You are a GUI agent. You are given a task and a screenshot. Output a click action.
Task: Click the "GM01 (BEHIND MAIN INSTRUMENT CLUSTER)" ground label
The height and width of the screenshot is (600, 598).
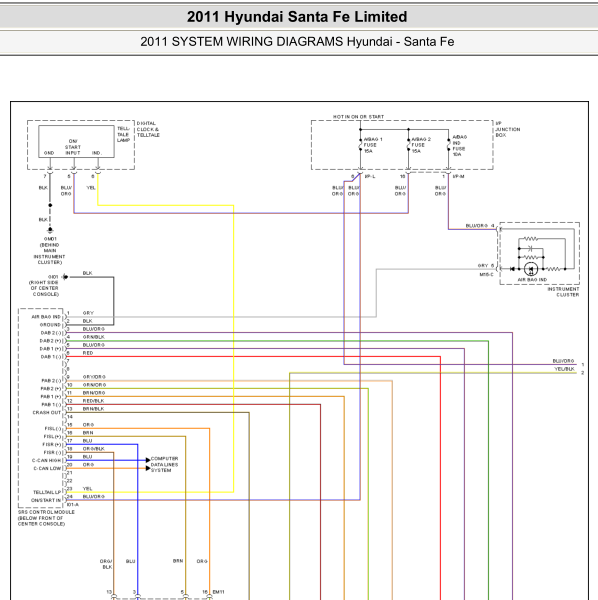point(50,251)
